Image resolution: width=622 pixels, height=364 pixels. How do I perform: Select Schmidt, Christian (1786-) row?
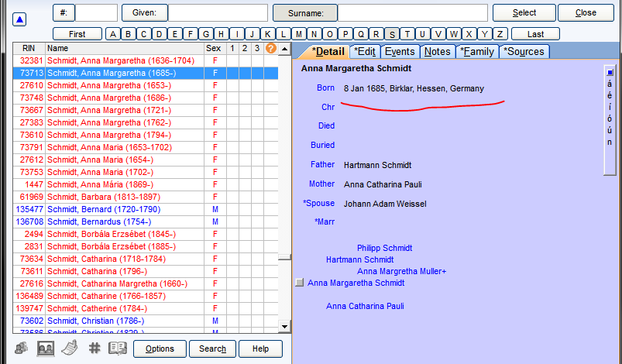[x=146, y=321]
